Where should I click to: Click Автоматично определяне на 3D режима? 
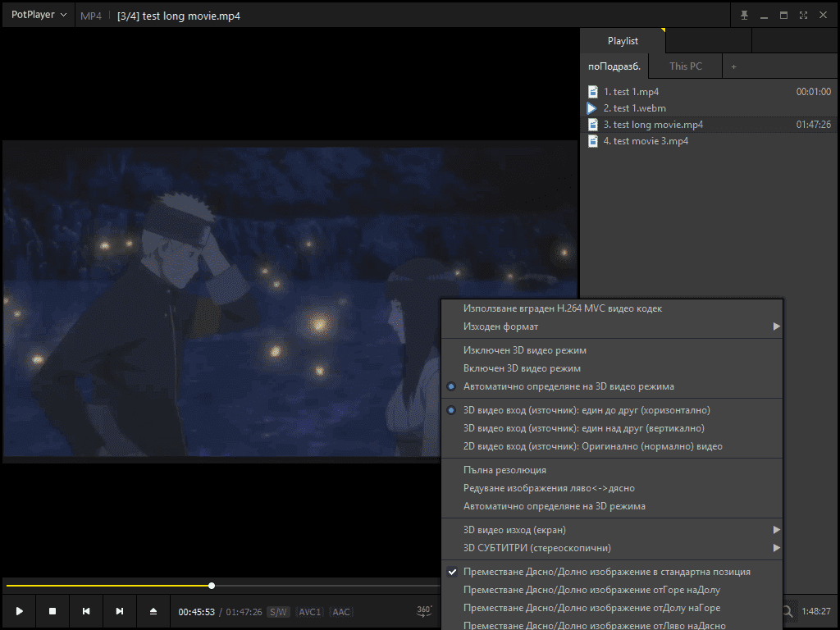pos(612,506)
